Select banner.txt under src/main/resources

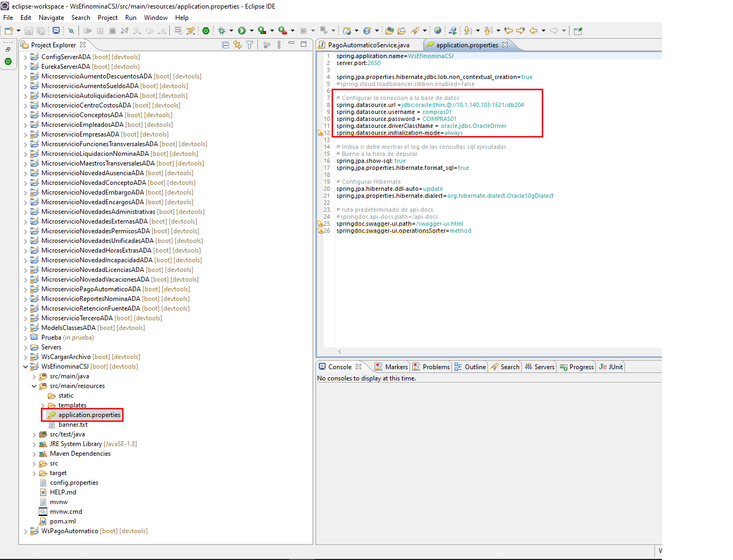point(73,425)
